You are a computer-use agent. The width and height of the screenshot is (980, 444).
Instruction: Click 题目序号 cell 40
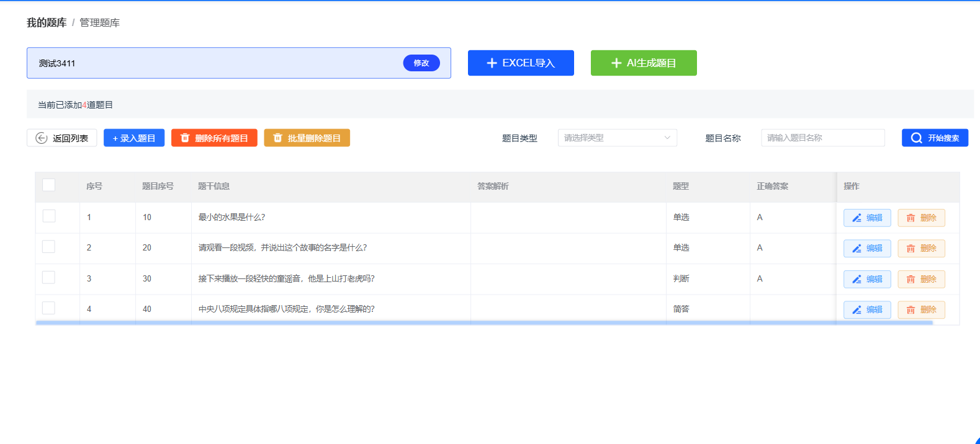coord(147,309)
